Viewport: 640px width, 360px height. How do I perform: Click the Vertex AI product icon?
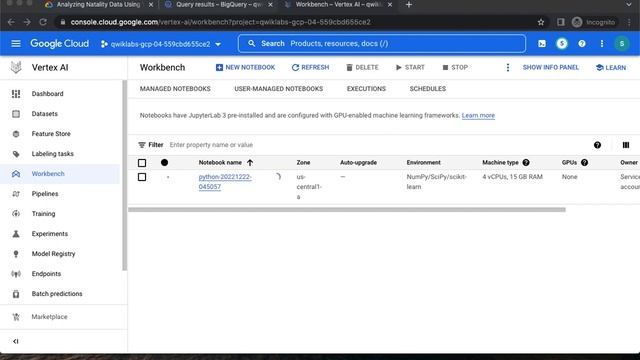16,67
